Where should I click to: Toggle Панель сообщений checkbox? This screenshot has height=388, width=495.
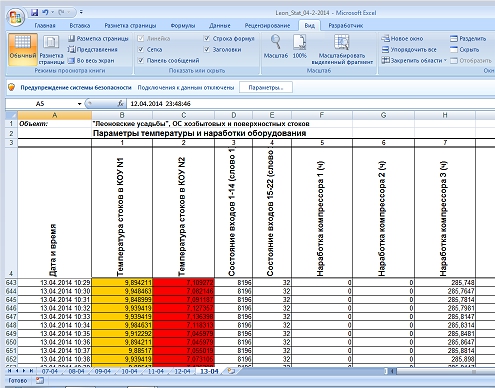tap(141, 61)
